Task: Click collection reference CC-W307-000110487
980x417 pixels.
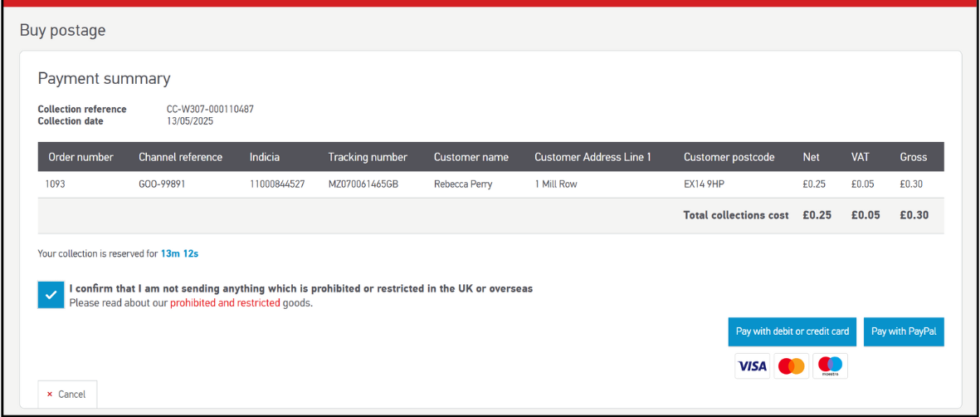Action: coord(210,110)
